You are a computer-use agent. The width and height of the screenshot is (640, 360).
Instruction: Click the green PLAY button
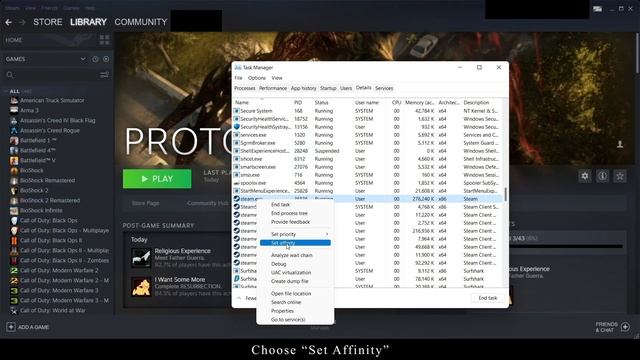tap(157, 179)
